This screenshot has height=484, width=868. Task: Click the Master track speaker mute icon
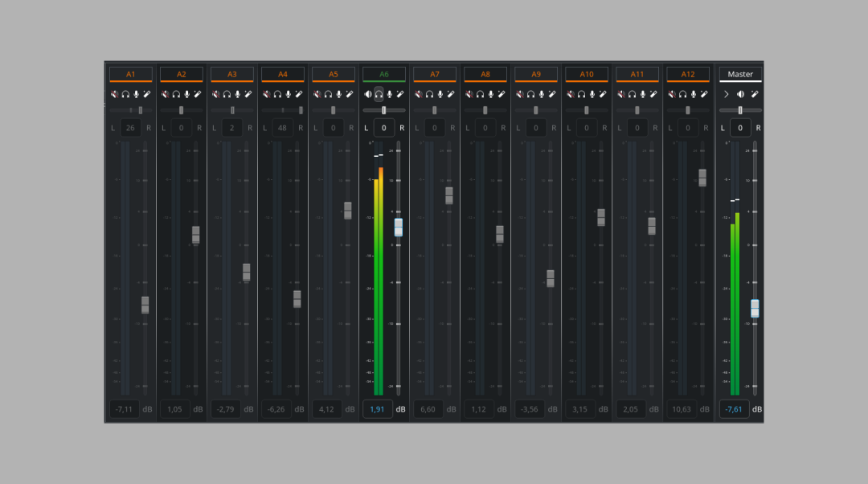coord(740,94)
